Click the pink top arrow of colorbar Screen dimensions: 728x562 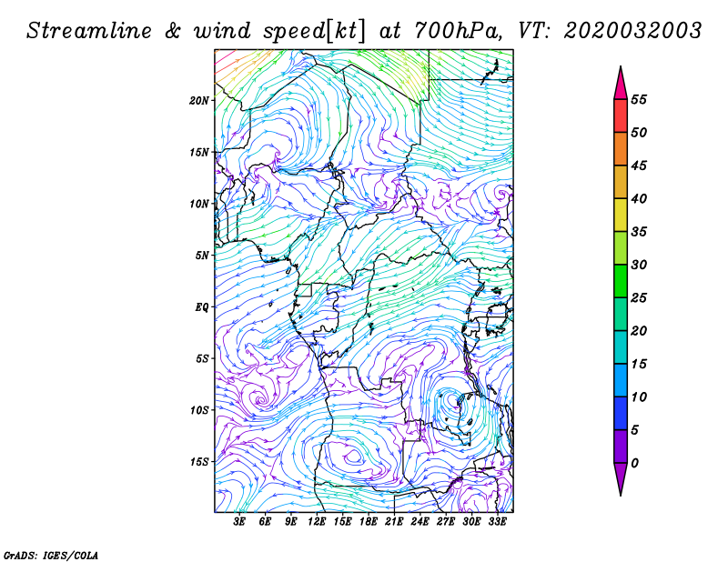[621, 84]
